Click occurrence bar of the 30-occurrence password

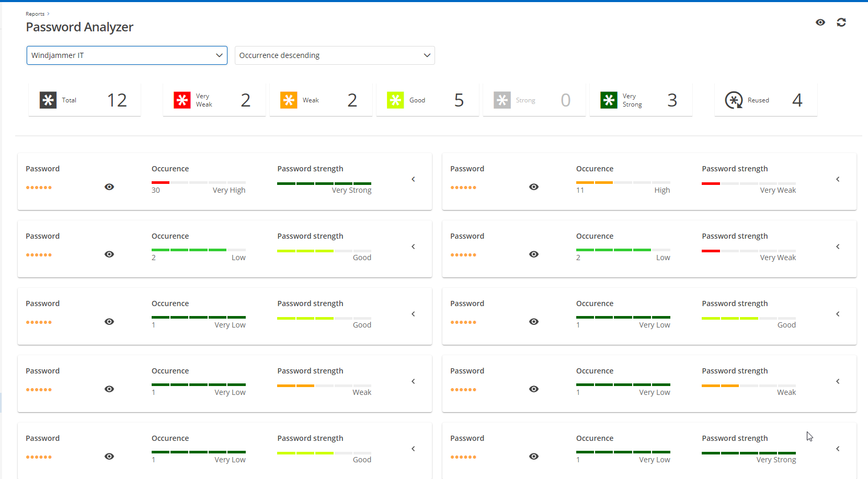click(x=198, y=182)
